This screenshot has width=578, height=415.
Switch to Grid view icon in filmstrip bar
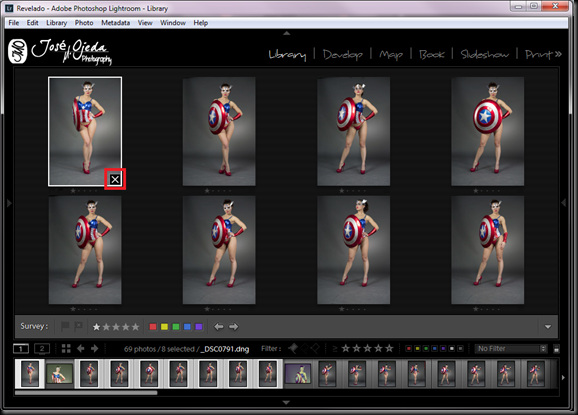pos(66,348)
